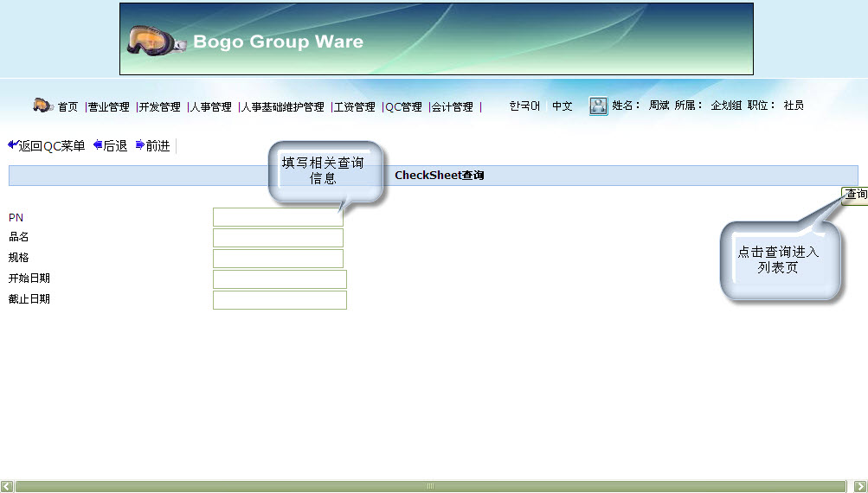Switch language to 中文
868x493 pixels.
coord(562,106)
